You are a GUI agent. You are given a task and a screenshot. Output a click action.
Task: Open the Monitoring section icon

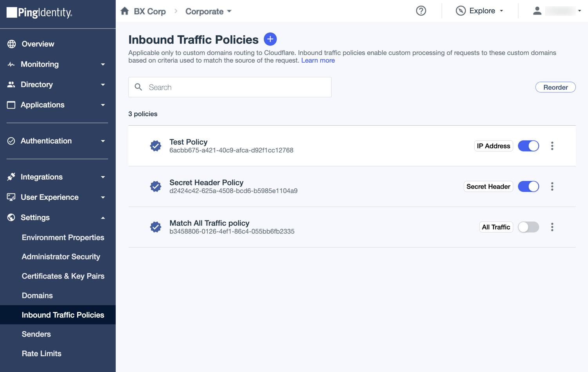pyautogui.click(x=11, y=64)
